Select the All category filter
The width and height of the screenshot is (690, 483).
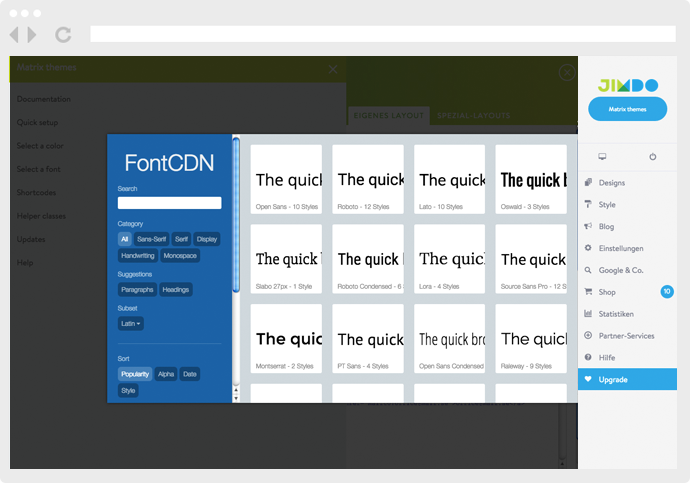pos(125,239)
